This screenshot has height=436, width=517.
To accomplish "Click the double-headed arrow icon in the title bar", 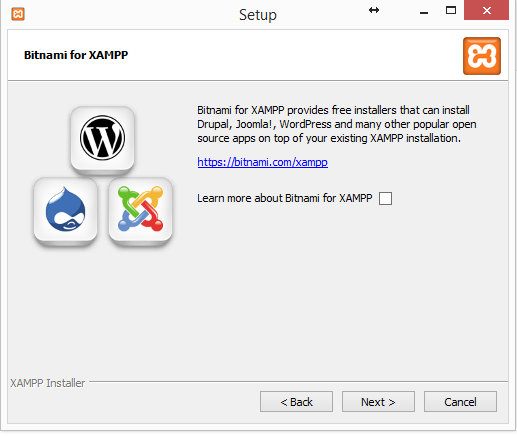I will 374,10.
